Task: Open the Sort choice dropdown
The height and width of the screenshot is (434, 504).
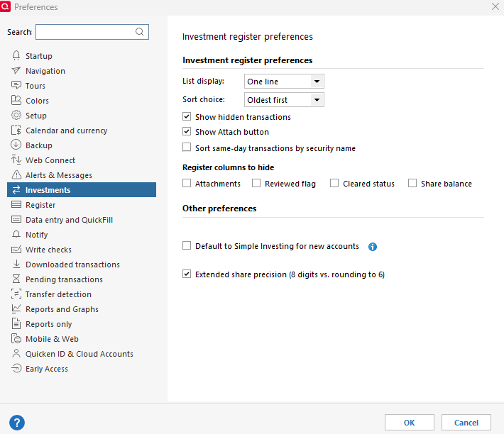Action: 284,99
